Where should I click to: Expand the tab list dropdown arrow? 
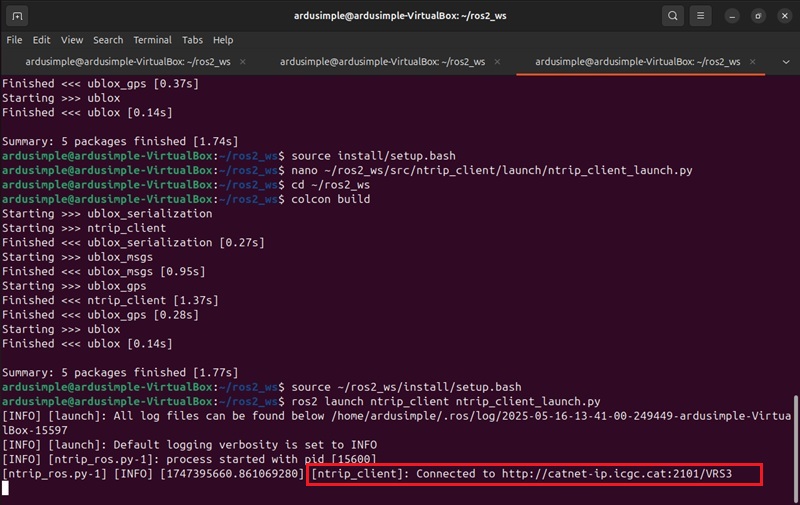tap(786, 62)
